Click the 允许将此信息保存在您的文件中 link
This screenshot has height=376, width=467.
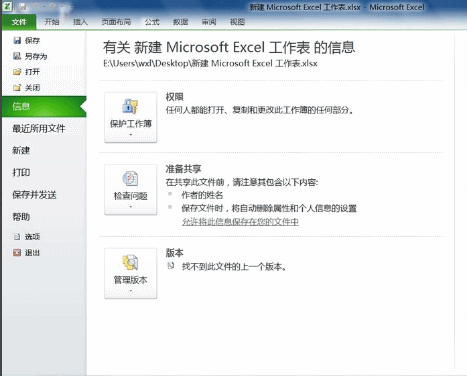pyautogui.click(x=240, y=222)
